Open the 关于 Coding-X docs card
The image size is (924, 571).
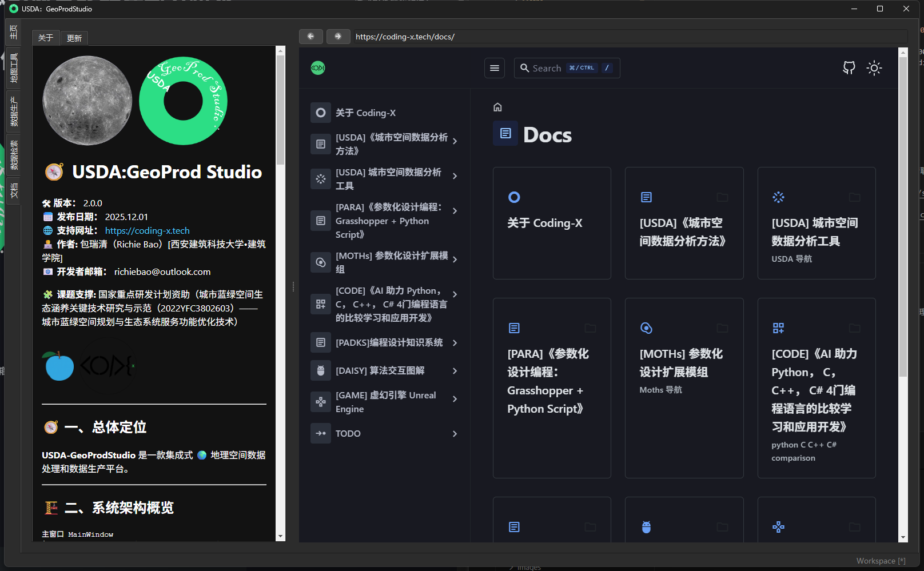click(x=551, y=223)
